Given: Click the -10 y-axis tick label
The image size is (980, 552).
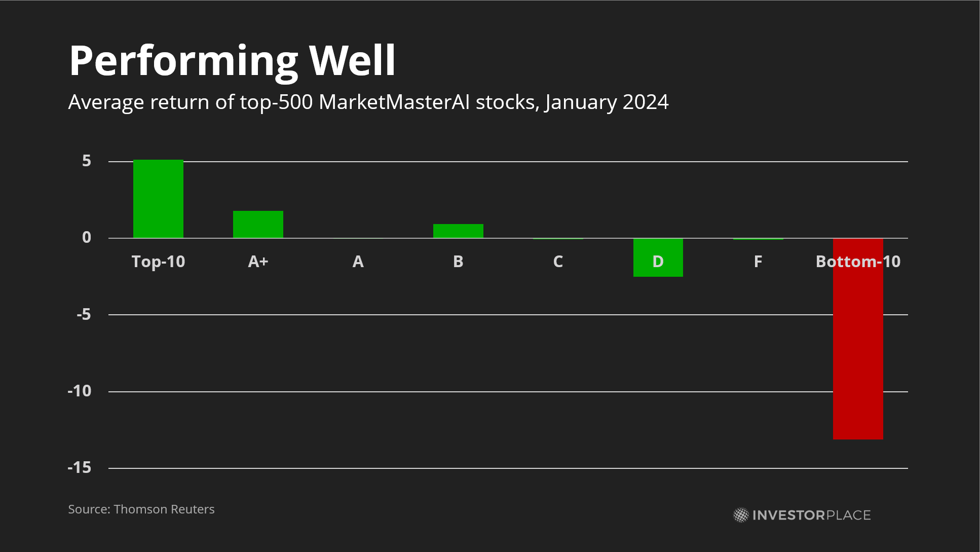Looking at the screenshot, I should 80,391.
